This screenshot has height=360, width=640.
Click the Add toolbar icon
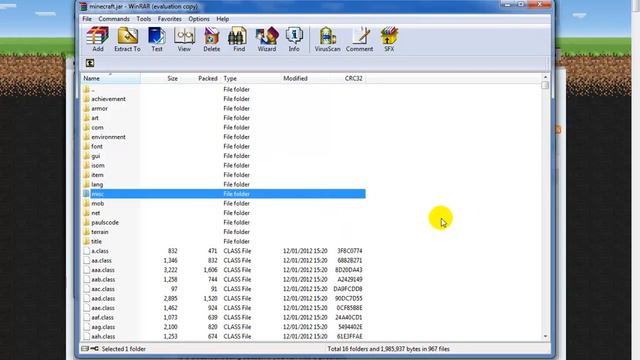tap(98, 39)
